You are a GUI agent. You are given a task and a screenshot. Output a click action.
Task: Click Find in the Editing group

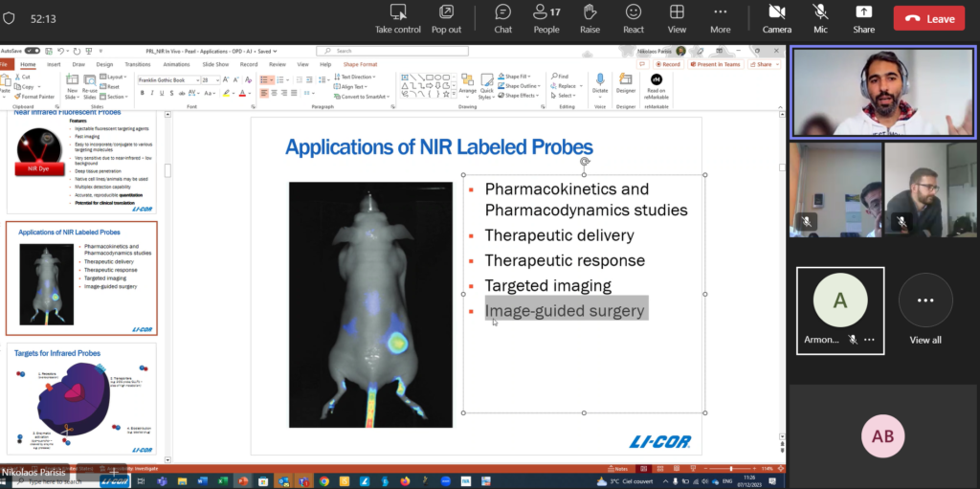[560, 77]
